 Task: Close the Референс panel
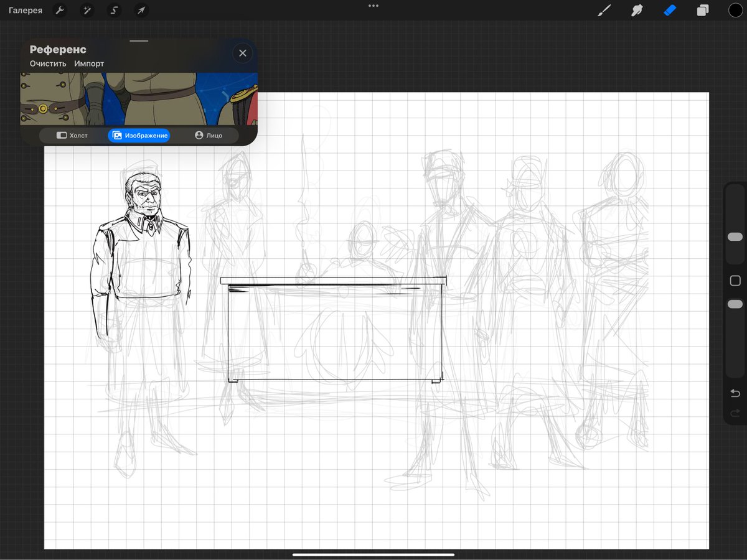tap(243, 53)
